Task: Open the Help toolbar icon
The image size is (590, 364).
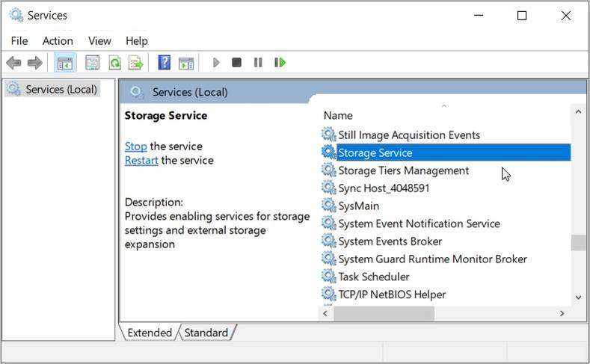Action: (165, 63)
